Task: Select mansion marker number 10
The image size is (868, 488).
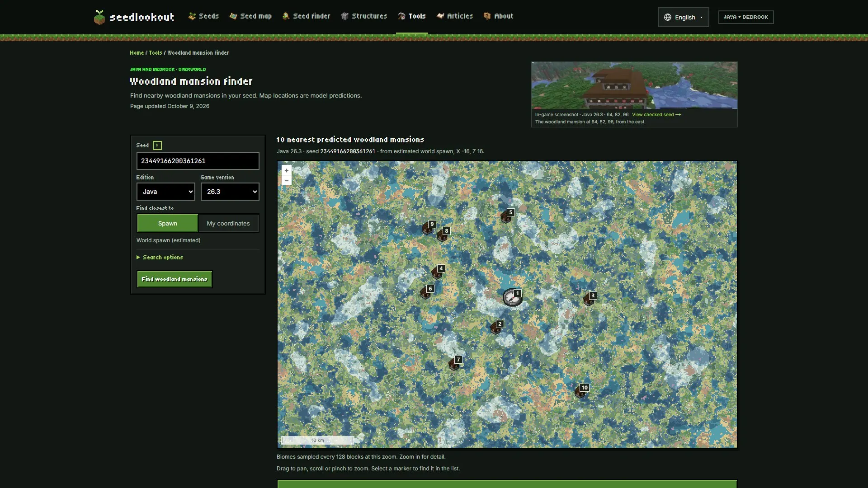Action: tap(581, 391)
